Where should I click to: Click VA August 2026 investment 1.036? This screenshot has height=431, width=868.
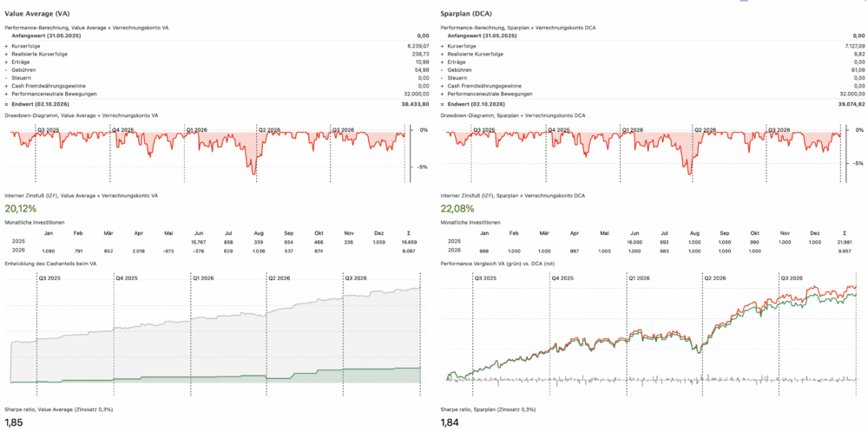click(x=257, y=251)
